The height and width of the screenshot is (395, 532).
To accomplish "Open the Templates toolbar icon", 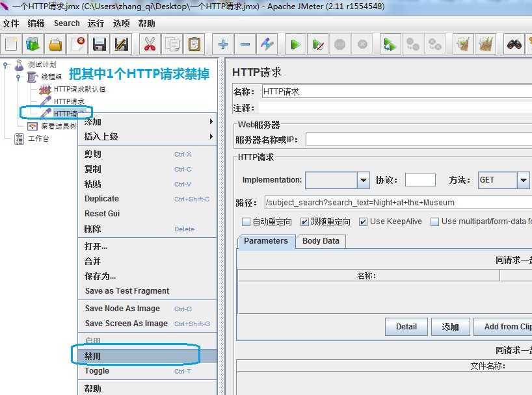I will [x=33, y=44].
